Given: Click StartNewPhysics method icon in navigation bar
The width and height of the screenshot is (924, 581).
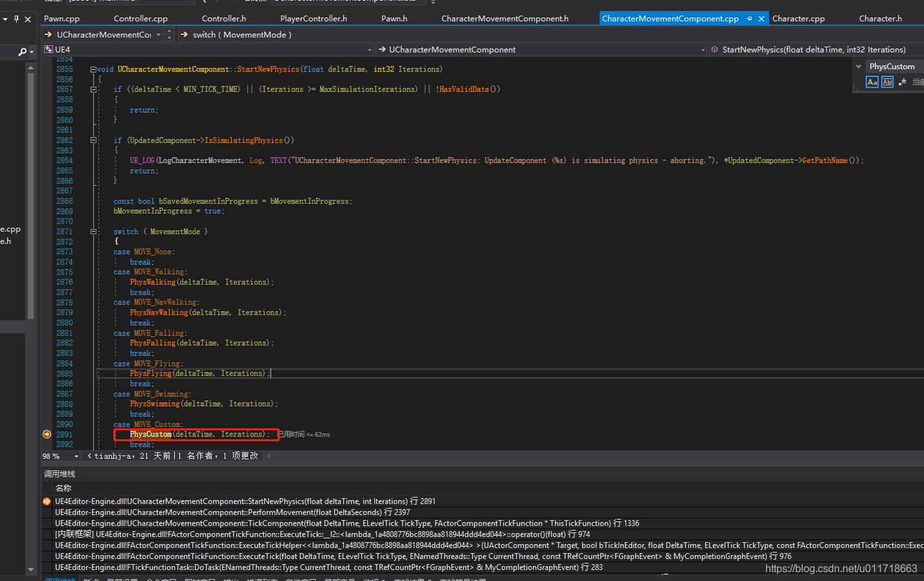Looking at the screenshot, I should (x=715, y=50).
